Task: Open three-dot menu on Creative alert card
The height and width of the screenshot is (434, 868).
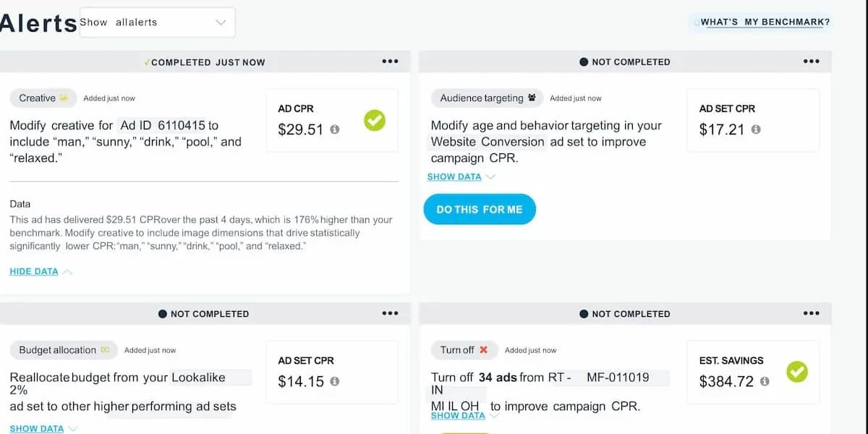Action: 390,61
